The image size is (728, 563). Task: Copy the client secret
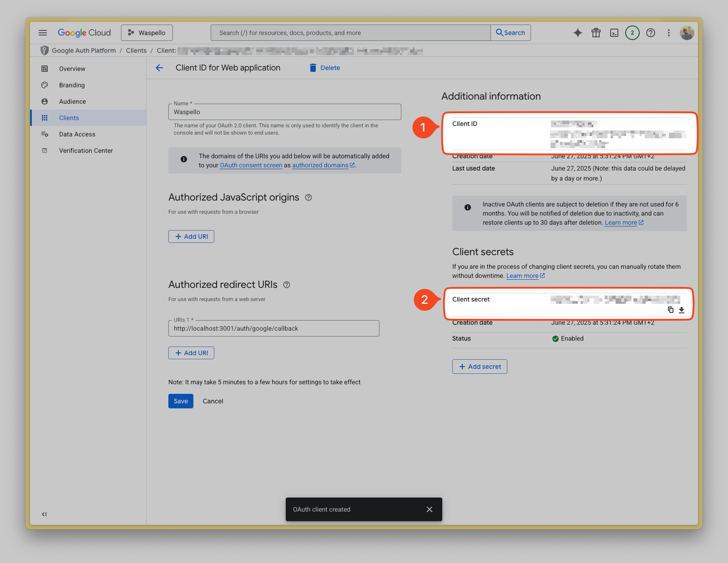(x=670, y=310)
